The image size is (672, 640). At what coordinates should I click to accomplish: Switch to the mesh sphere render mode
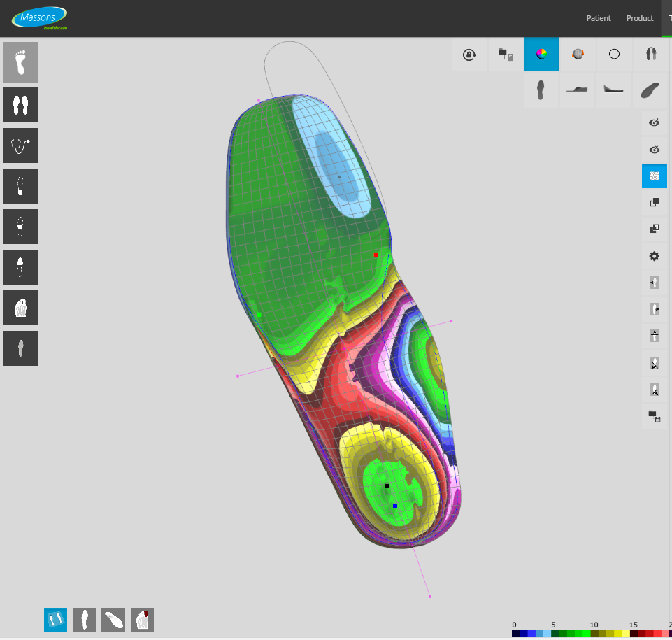[578, 55]
